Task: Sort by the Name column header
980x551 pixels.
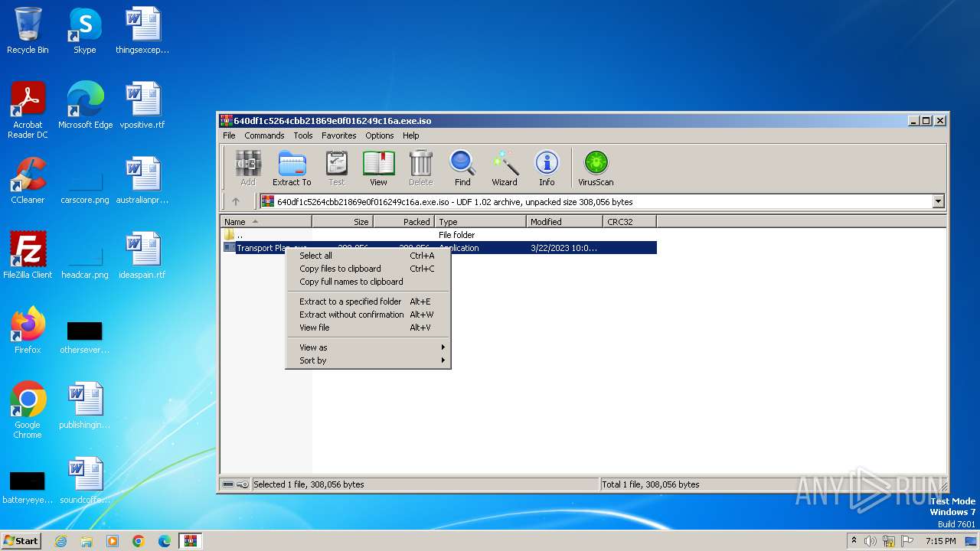Action: pos(266,222)
